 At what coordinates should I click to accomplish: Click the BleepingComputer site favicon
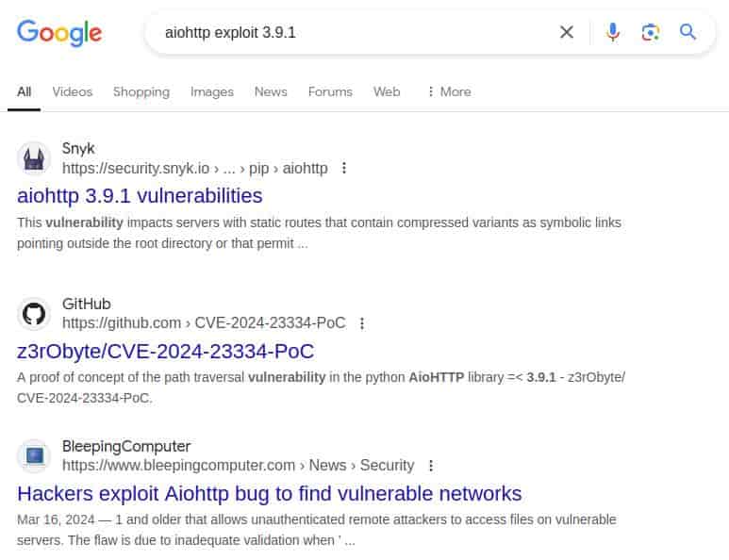pos(34,456)
